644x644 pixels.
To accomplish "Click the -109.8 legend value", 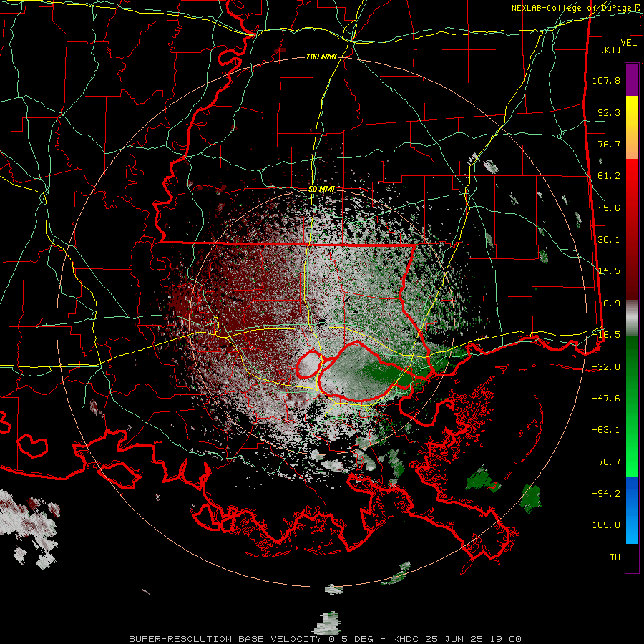I will tap(603, 525).
